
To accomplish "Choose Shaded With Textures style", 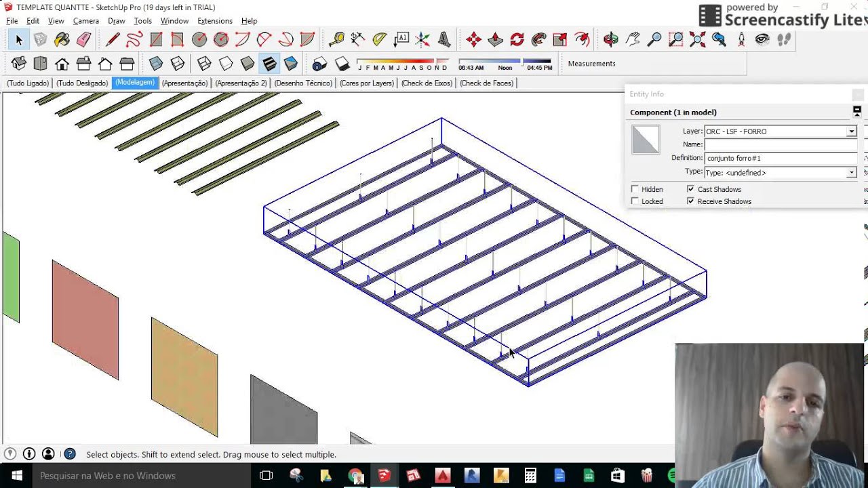I will coord(269,64).
